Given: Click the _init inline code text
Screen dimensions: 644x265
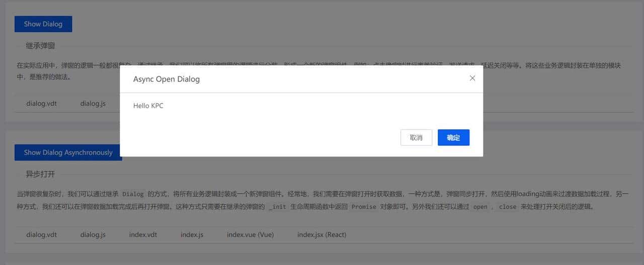Looking at the screenshot, I should [x=277, y=207].
